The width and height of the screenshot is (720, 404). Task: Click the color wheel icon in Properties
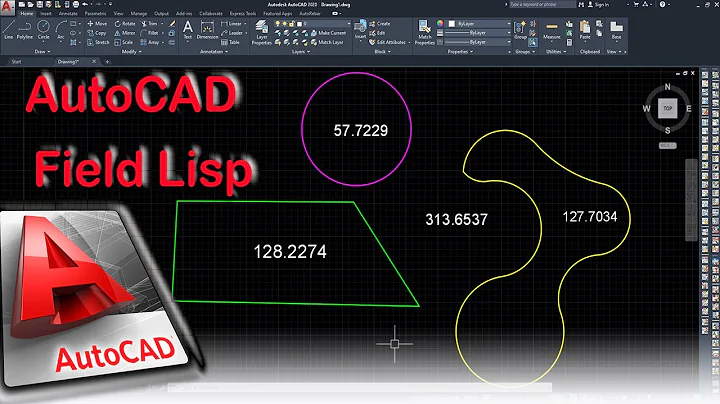440,23
